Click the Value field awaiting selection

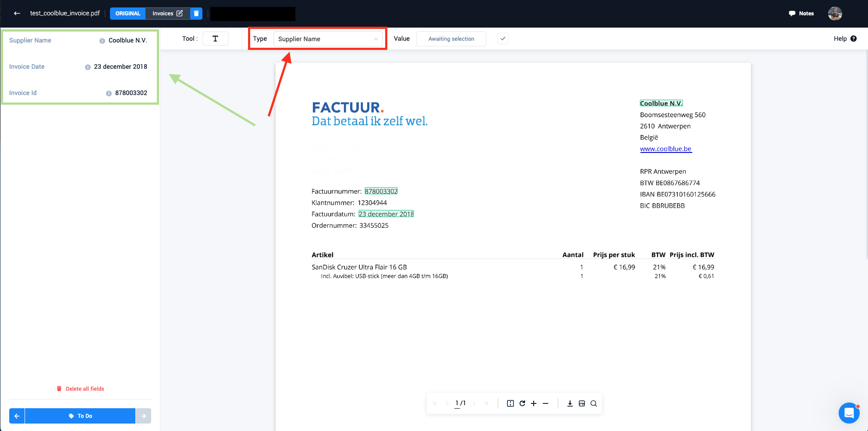(x=451, y=39)
